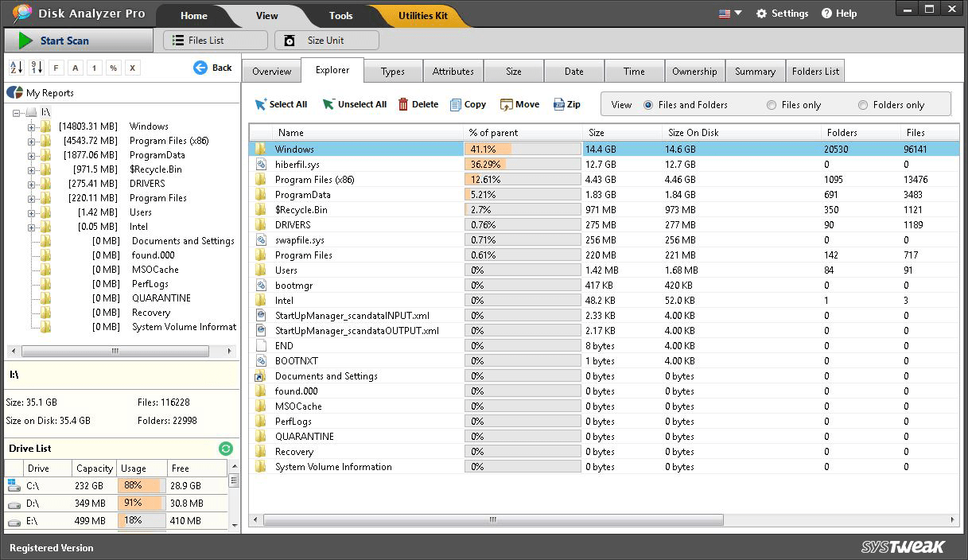The width and height of the screenshot is (968, 560).
Task: Sort Drive List by Capacity header
Action: tap(94, 469)
